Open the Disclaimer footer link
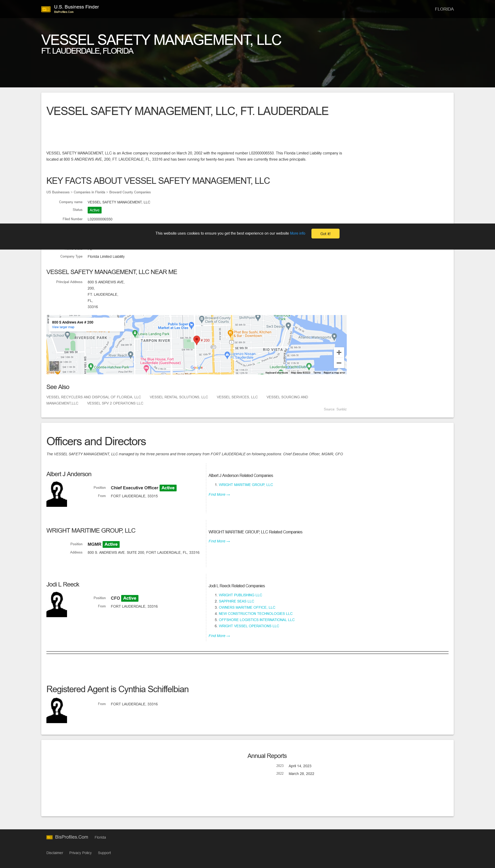Image resolution: width=495 pixels, height=868 pixels. (55, 853)
